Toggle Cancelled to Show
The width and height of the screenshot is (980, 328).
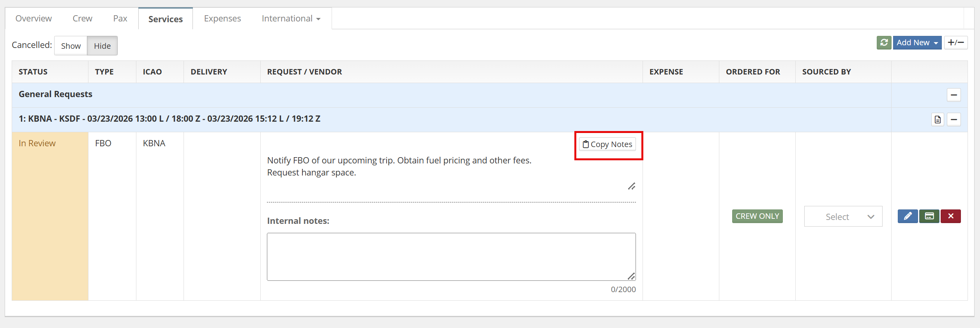pyautogui.click(x=71, y=46)
